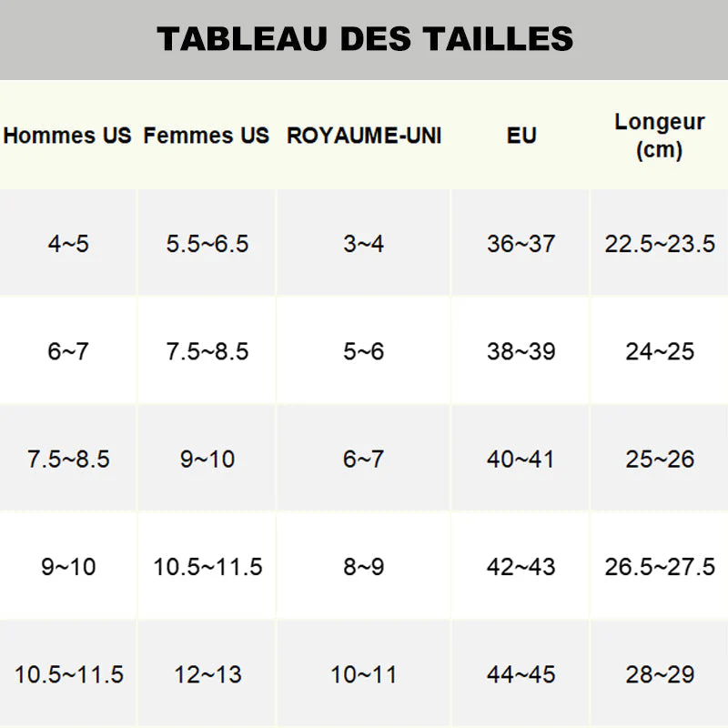Click the 44~45 EU size cell

tap(521, 675)
